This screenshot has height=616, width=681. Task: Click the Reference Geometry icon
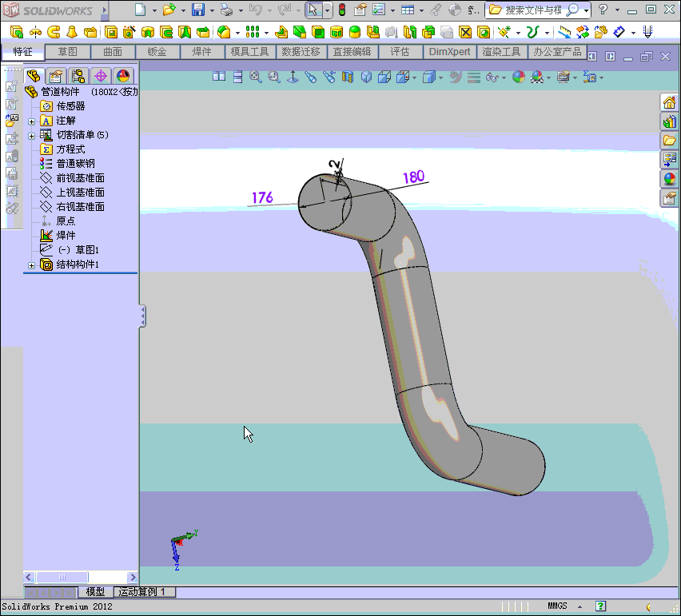(x=504, y=32)
